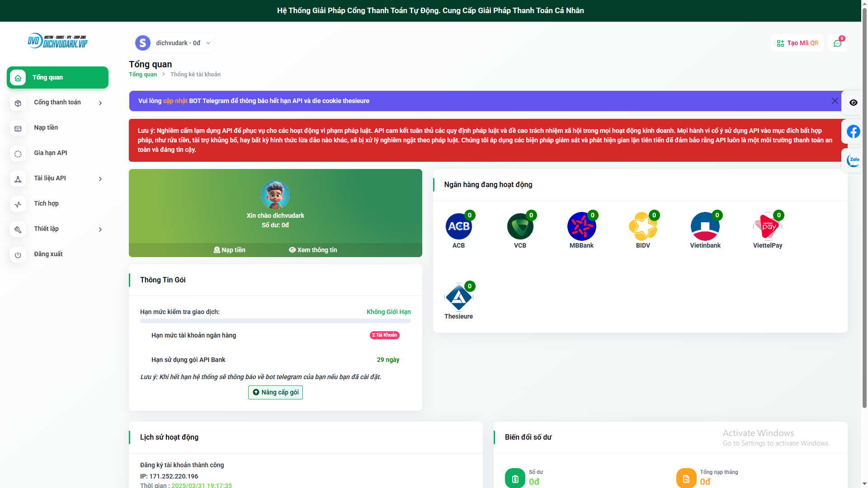Dismiss the purple Telegram notification banner
The height and width of the screenshot is (488, 868).
(835, 101)
